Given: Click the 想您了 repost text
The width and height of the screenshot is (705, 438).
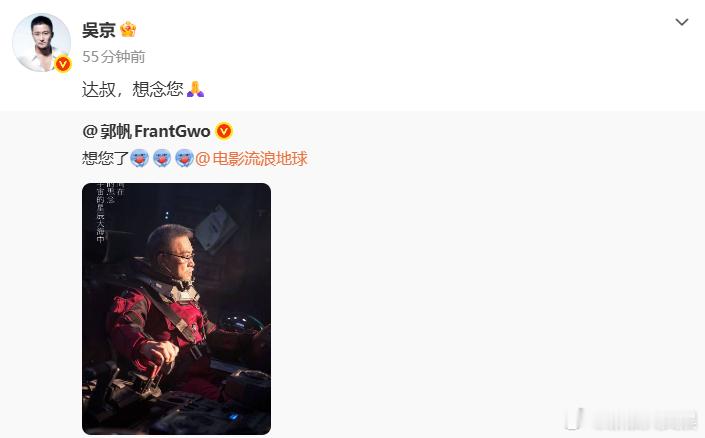Looking at the screenshot, I should [x=106, y=158].
